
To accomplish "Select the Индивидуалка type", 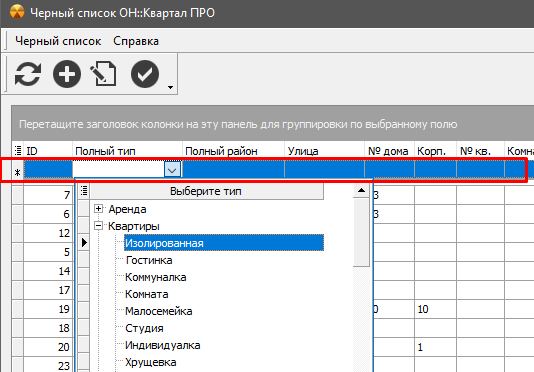I will coord(163,345).
